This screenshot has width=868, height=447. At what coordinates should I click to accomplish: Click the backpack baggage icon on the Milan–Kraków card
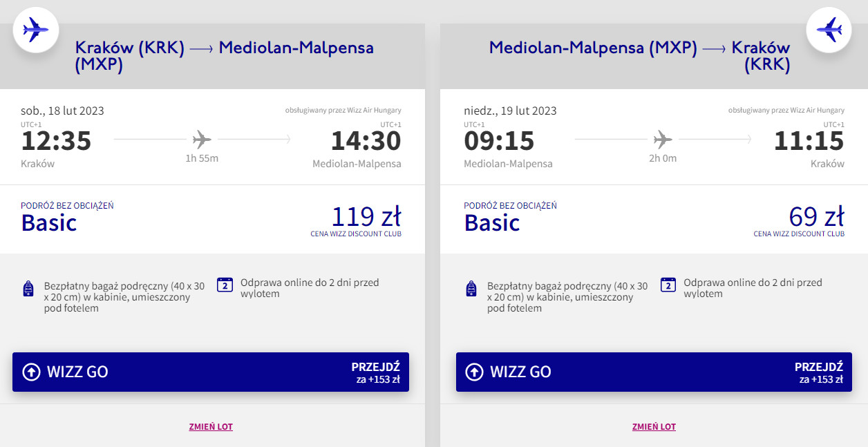471,289
